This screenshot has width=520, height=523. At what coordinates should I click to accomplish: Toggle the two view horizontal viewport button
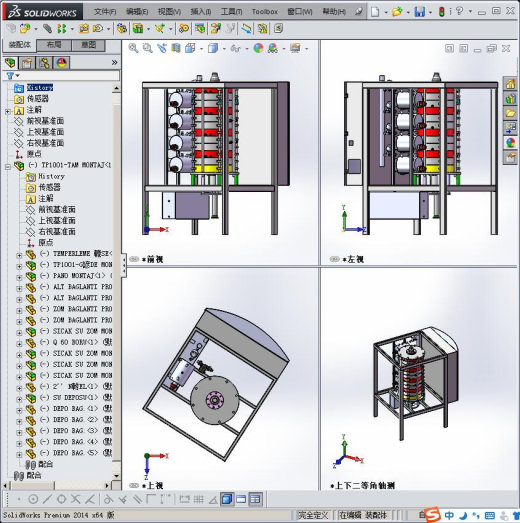(241, 499)
